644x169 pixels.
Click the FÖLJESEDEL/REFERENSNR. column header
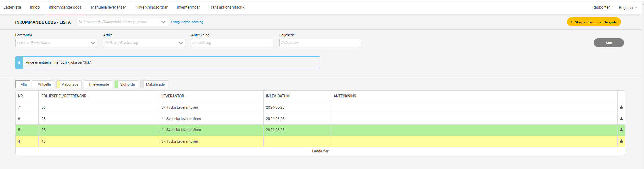click(64, 96)
